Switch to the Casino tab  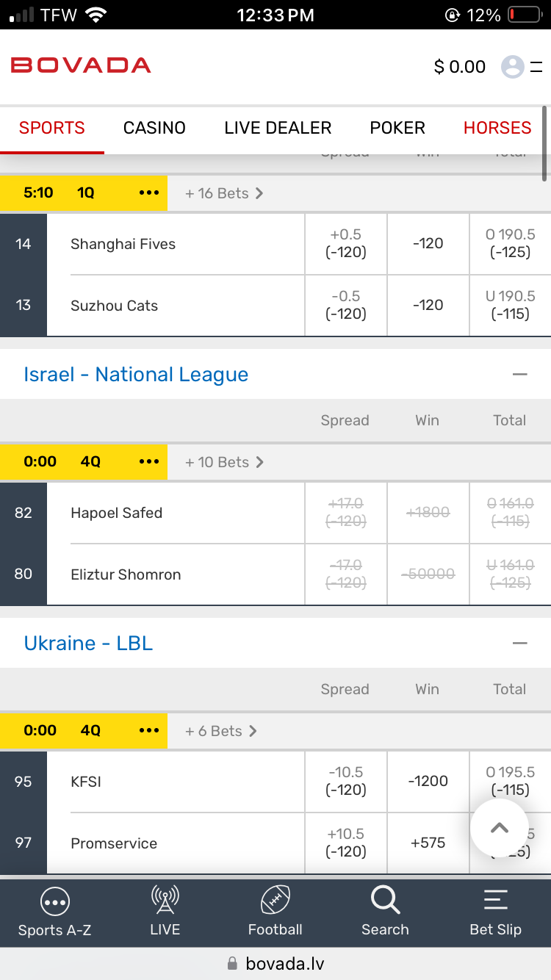point(154,128)
